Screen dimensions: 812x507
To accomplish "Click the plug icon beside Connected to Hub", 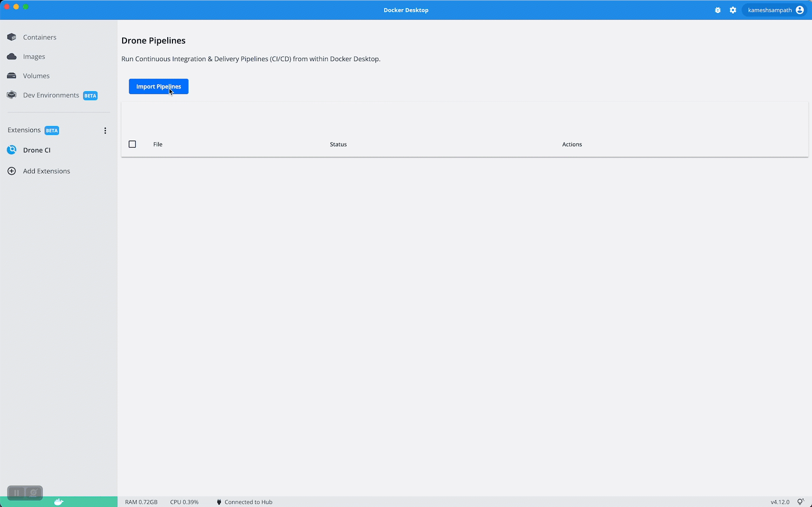I will click(219, 502).
